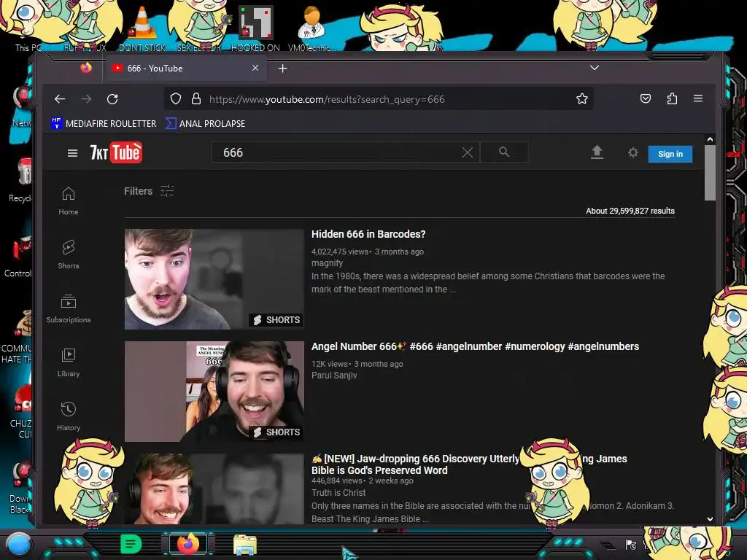
Task: Open a new tab with plus button
Action: click(x=282, y=69)
